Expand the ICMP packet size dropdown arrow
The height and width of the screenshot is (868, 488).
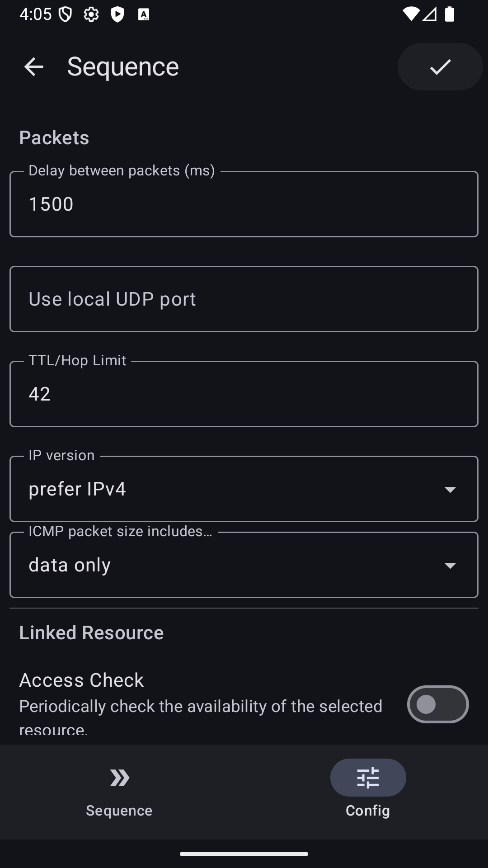[450, 565]
